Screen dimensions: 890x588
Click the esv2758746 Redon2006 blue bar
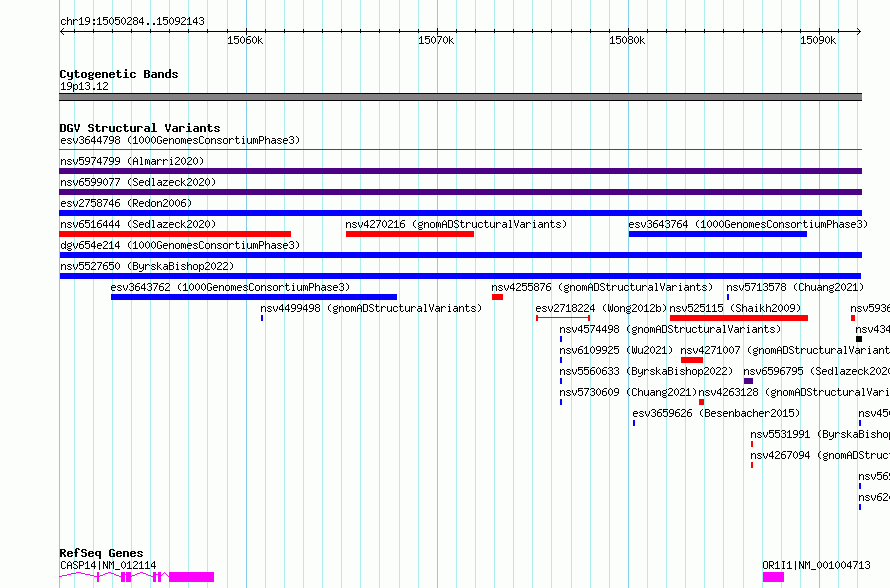tap(460, 213)
